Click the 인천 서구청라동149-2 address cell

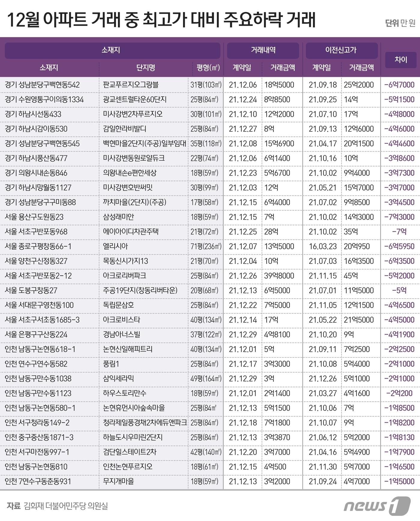point(37,423)
